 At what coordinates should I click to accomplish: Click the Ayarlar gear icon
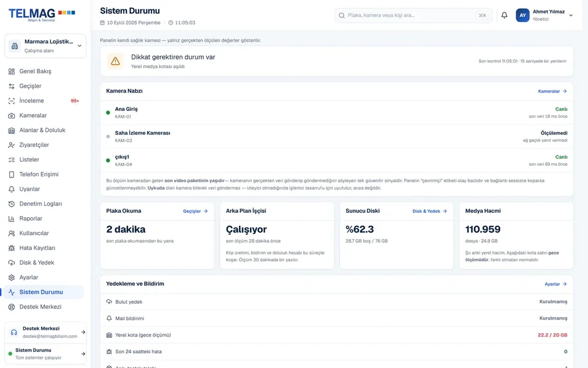click(12, 277)
